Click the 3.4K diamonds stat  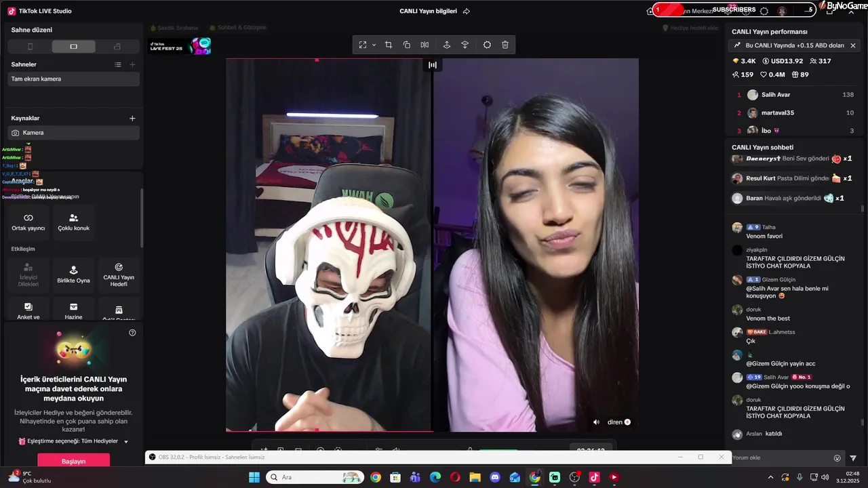(744, 61)
